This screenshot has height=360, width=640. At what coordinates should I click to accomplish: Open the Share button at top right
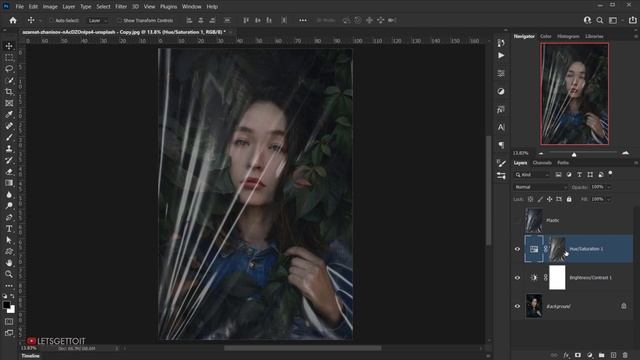coord(633,20)
